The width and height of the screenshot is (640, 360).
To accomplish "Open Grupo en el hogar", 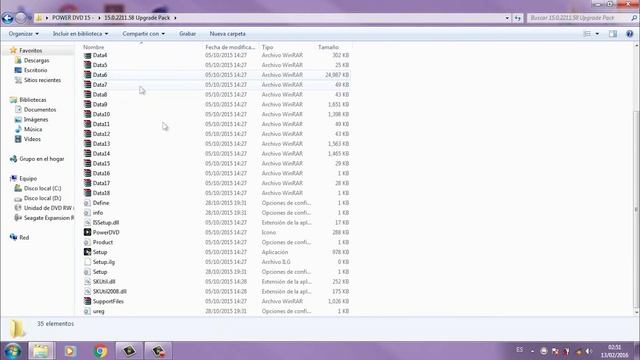I will (42, 159).
